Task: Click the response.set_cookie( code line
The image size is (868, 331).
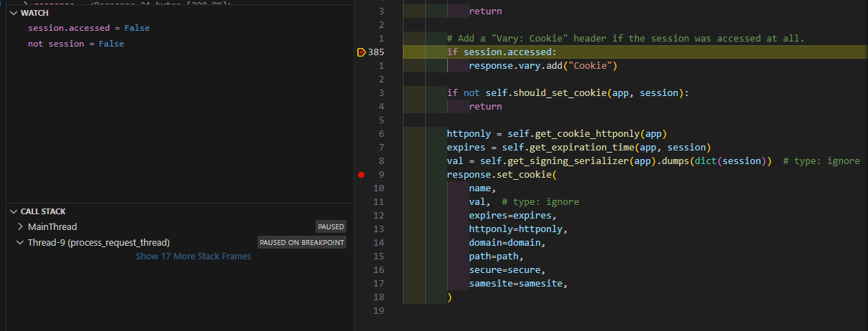Action: pos(501,174)
